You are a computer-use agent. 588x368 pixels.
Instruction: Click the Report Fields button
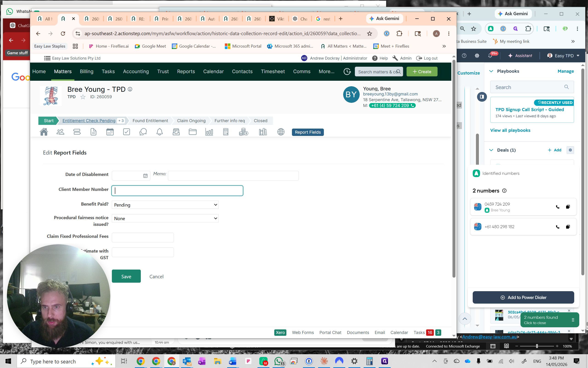tap(308, 132)
